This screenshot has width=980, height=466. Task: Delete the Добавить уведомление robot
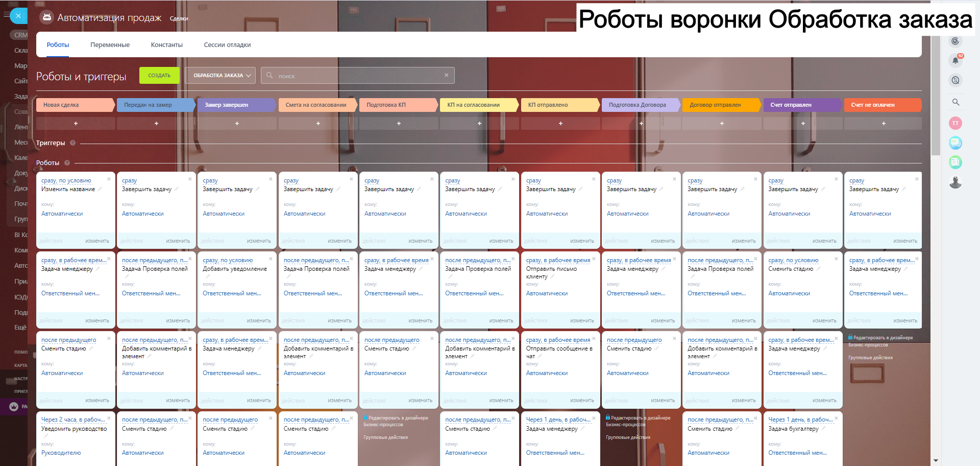271,259
